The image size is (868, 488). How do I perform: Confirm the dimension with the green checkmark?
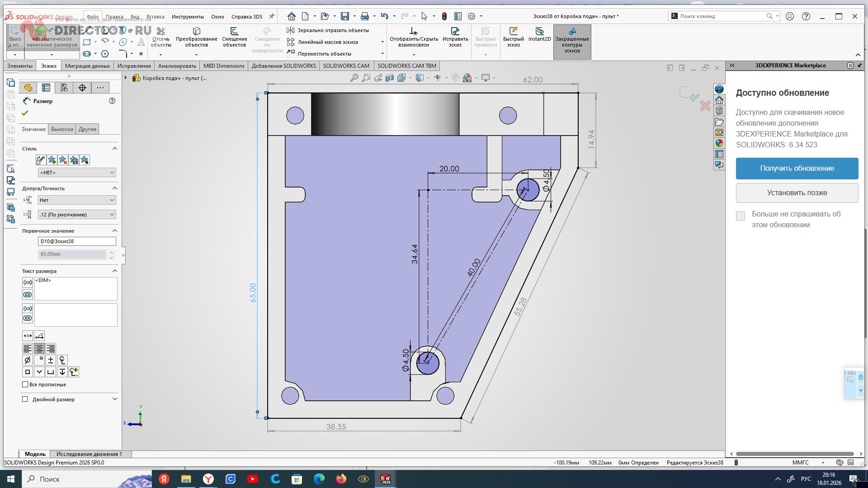coord(25,113)
